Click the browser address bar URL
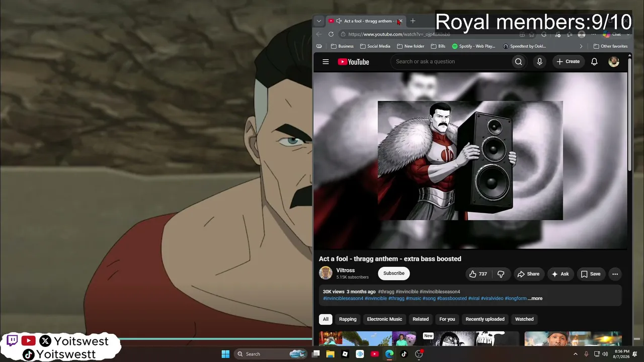 click(x=399, y=34)
